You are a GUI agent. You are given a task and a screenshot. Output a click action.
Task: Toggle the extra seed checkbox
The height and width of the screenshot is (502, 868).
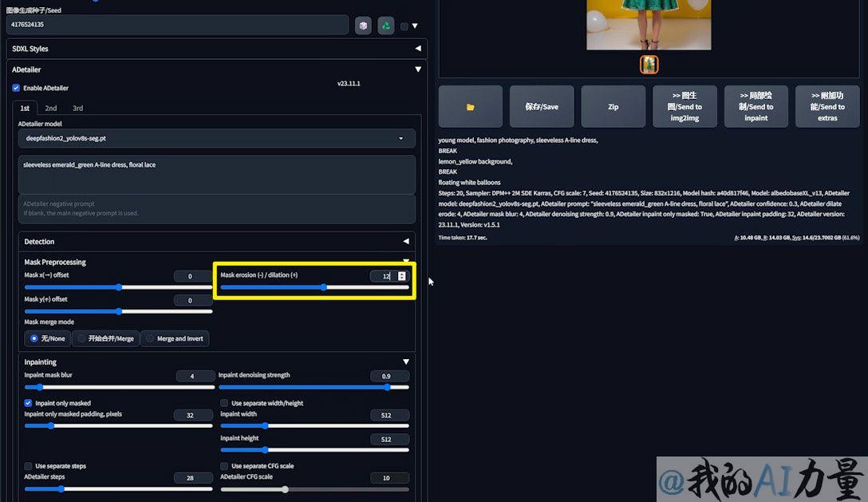[404, 26]
